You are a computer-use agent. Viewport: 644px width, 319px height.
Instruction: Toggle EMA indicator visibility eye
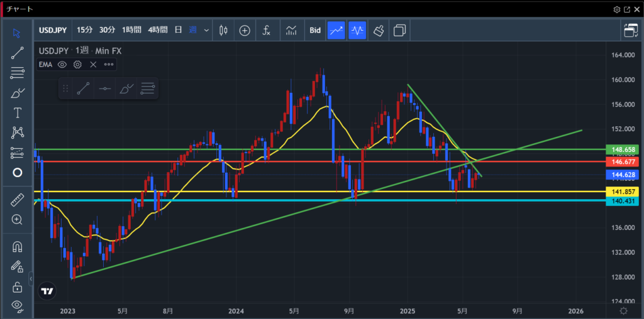click(x=62, y=65)
